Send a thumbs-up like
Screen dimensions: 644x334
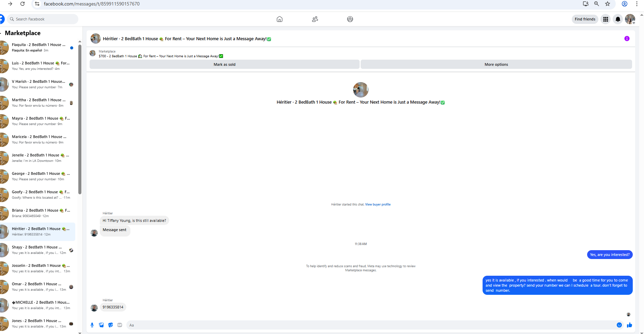[629, 325]
